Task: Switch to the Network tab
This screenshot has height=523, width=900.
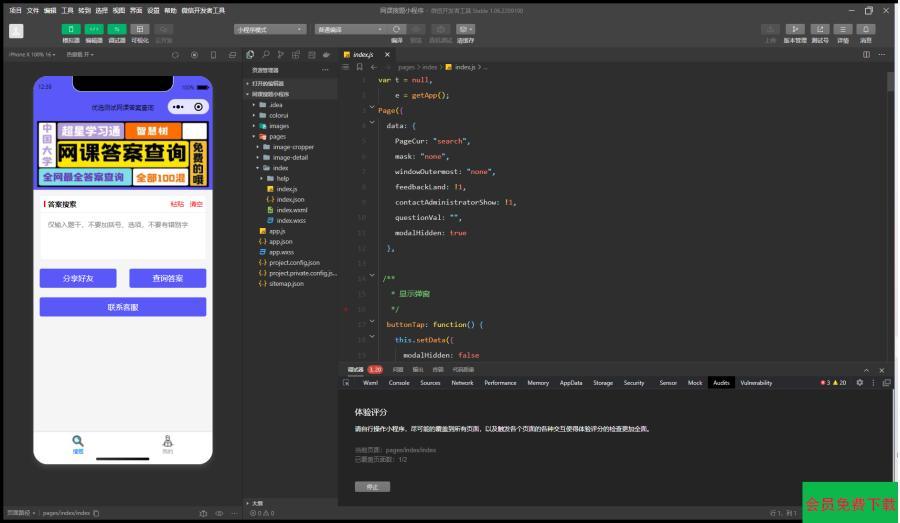Action: (462, 383)
